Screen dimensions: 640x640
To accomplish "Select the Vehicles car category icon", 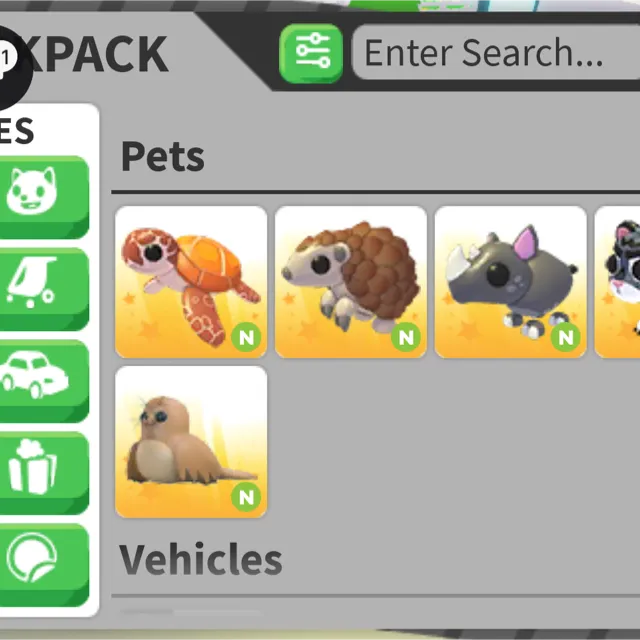I will [44, 381].
